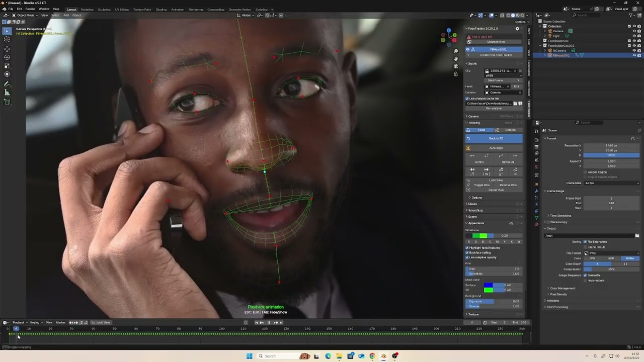644x362 pixels.
Task: Click the zoom magnifier viewport gizmo
Action: [x=456, y=51]
